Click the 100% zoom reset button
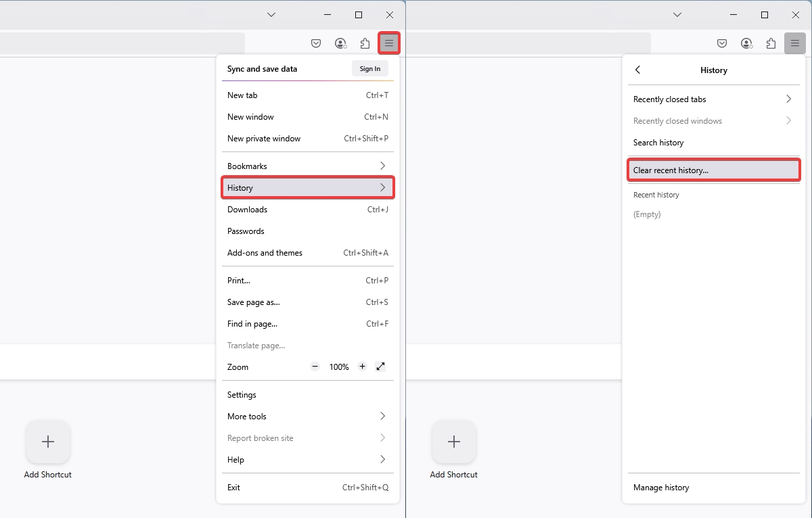Viewport: 812px width, 518px height. 339,367
